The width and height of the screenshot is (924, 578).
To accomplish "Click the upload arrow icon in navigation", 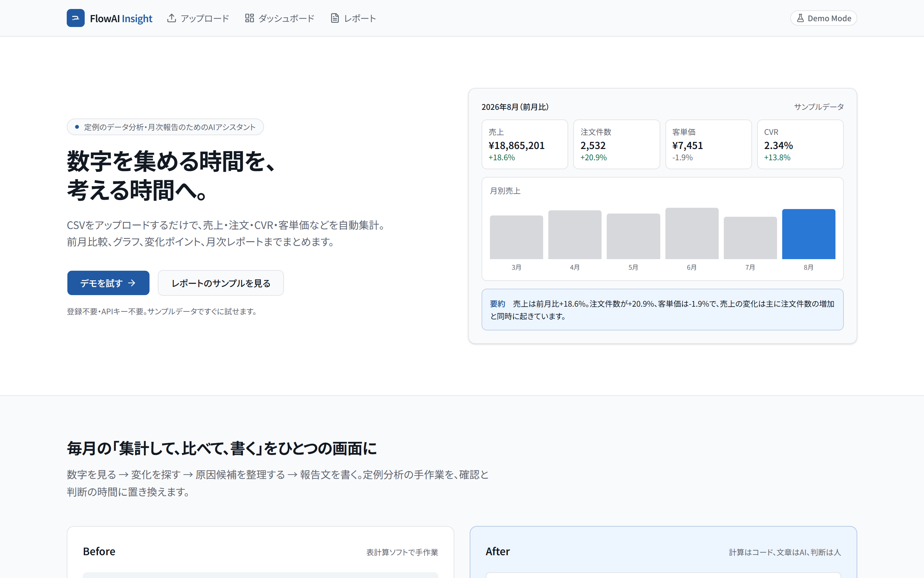I will coord(171,18).
